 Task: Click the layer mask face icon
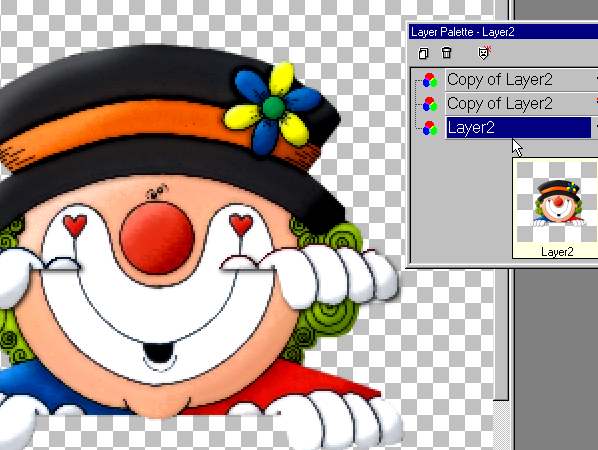484,53
